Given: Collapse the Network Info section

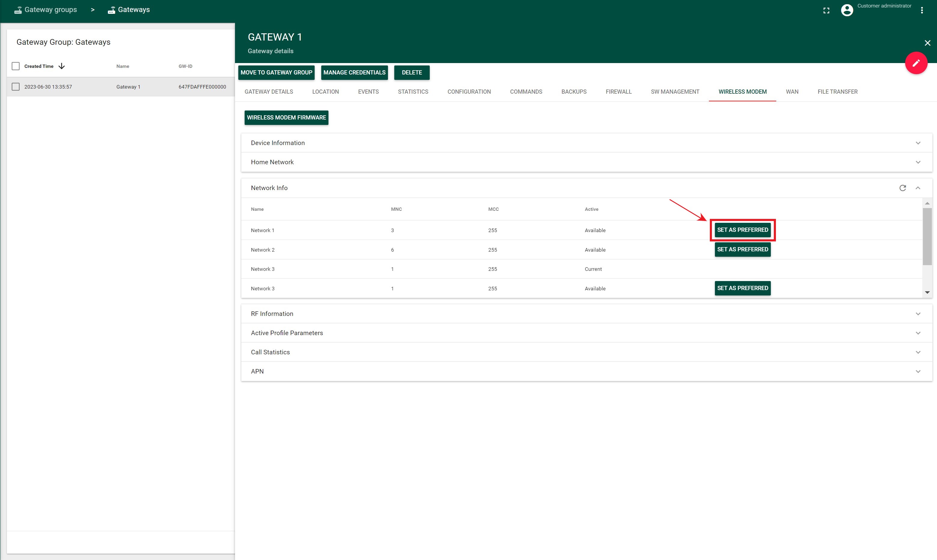Looking at the screenshot, I should (x=918, y=187).
